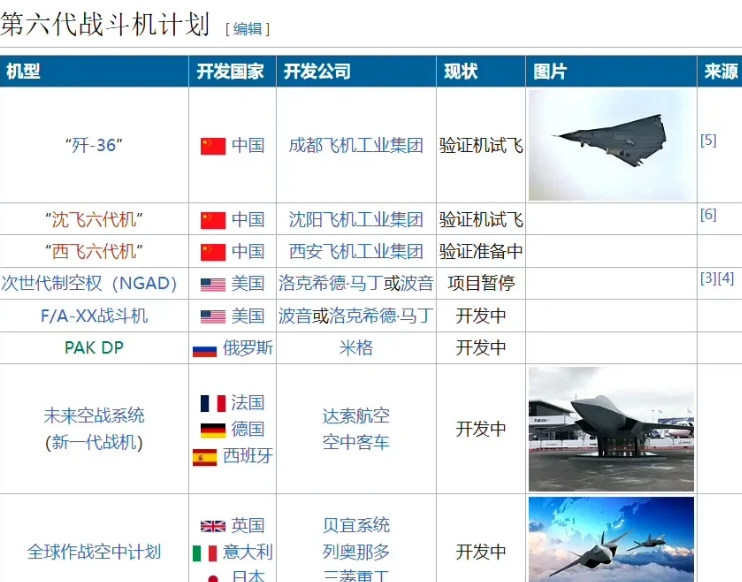
Task: Click the China flag in the 西飞六代机 row
Action: pyautogui.click(x=213, y=253)
